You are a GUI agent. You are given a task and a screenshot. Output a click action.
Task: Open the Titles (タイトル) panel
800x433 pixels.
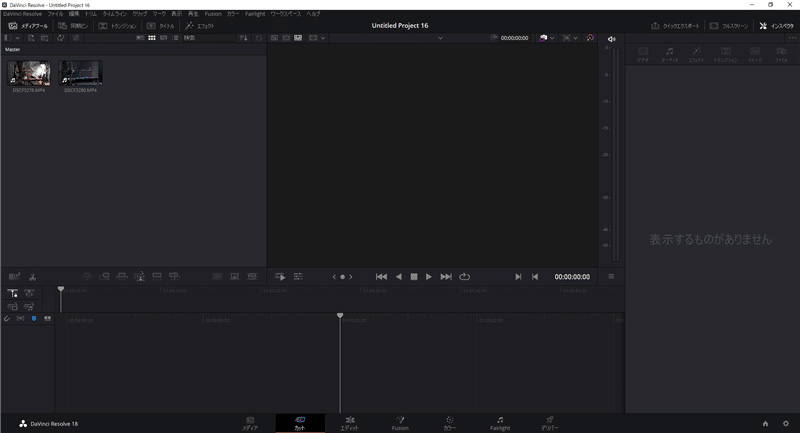coord(161,26)
